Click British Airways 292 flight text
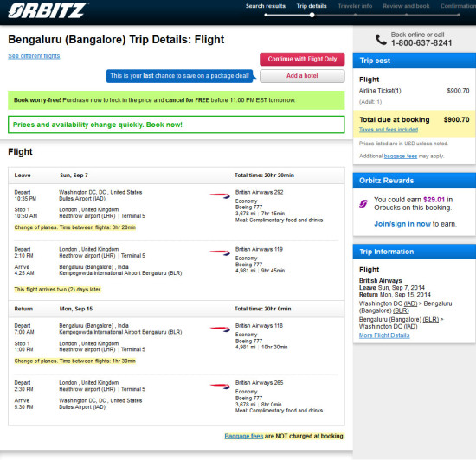 click(x=259, y=192)
